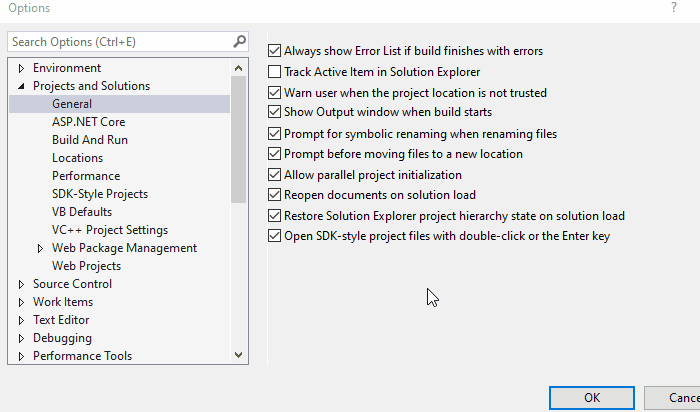Collapse the Projects and Solutions node
This screenshot has height=412, width=700.
pos(21,86)
